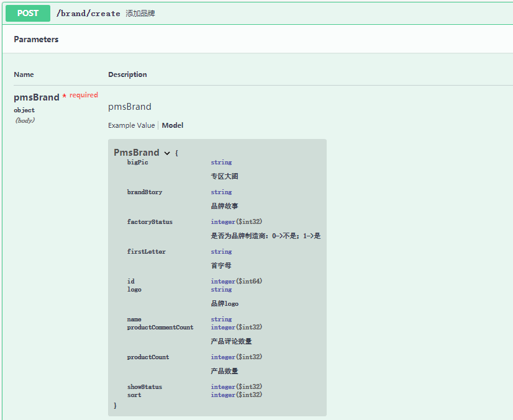Select the Model tab
Image resolution: width=513 pixels, height=420 pixels.
click(x=173, y=125)
